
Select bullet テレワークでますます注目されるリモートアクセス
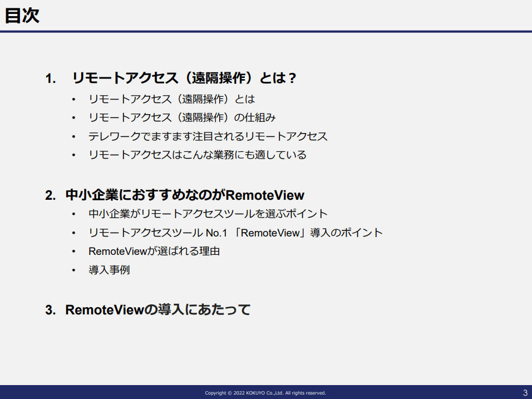point(208,136)
